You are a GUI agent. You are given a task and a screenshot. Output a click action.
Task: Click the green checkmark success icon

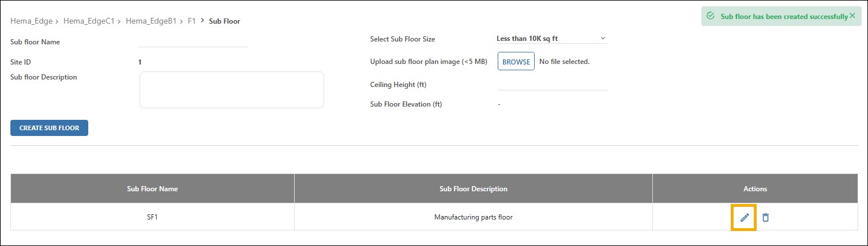click(711, 16)
